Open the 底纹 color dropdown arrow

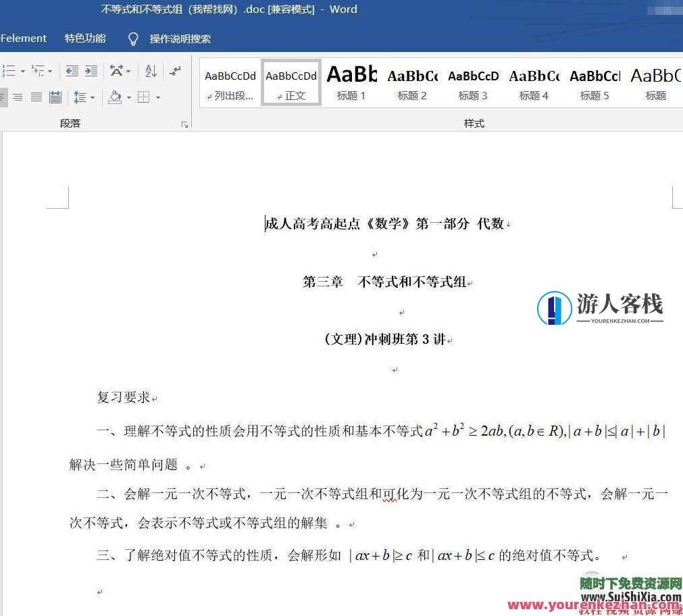[128, 97]
